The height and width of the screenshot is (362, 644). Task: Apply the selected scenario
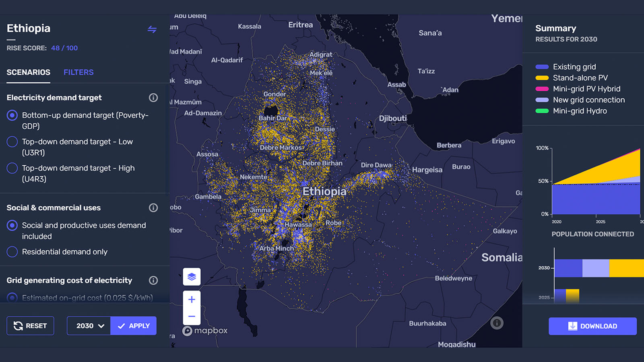pyautogui.click(x=134, y=326)
